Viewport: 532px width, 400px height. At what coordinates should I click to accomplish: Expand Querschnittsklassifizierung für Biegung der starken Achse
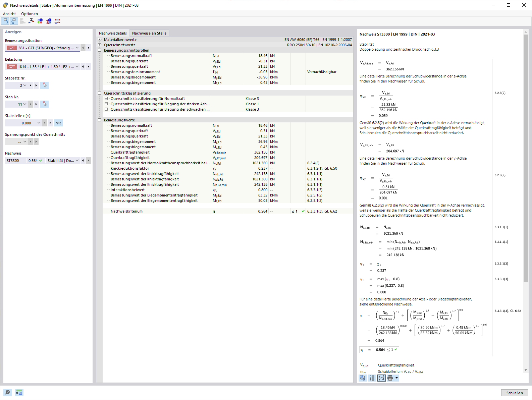coord(106,104)
